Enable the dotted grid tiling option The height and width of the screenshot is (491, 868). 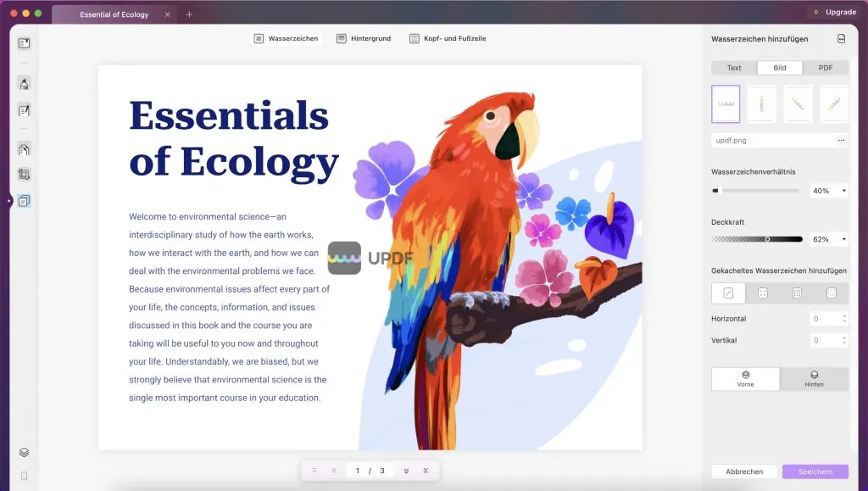[x=762, y=293]
